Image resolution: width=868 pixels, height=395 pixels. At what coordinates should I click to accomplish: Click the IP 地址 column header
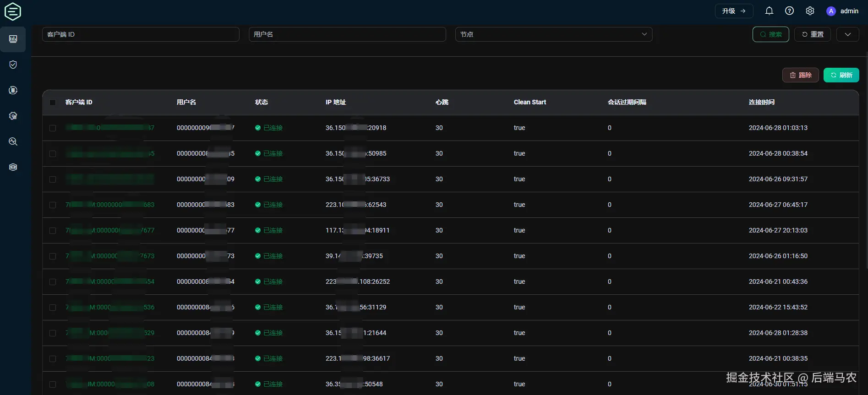click(336, 102)
